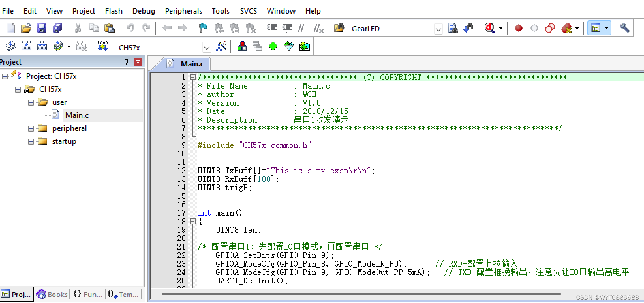The height and width of the screenshot is (303, 644).
Task: Collapse header comment block at line 1
Action: point(193,78)
